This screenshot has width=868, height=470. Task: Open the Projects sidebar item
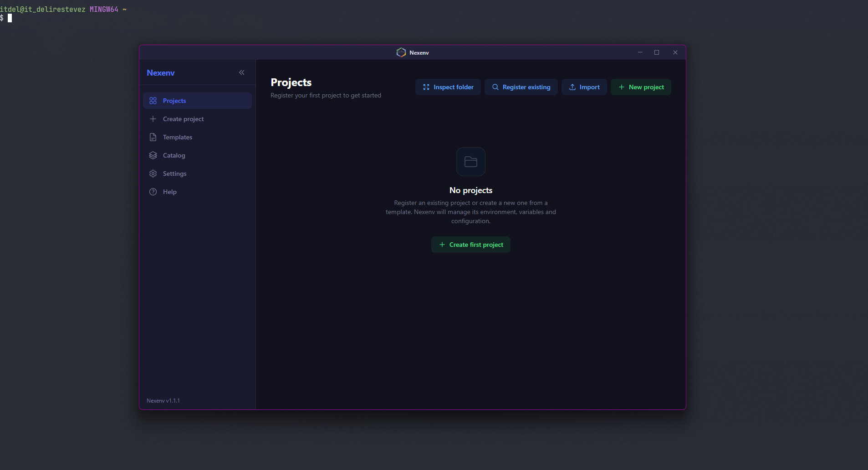tap(197, 101)
